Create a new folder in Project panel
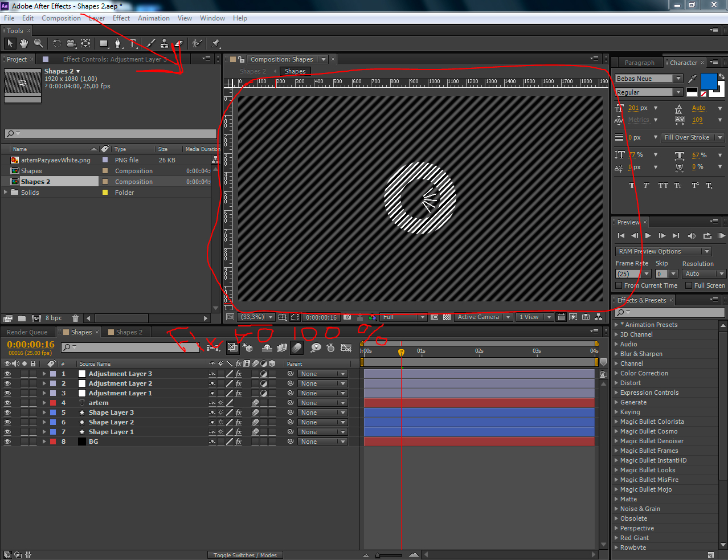Screen dimensions: 728x560 click(22, 318)
